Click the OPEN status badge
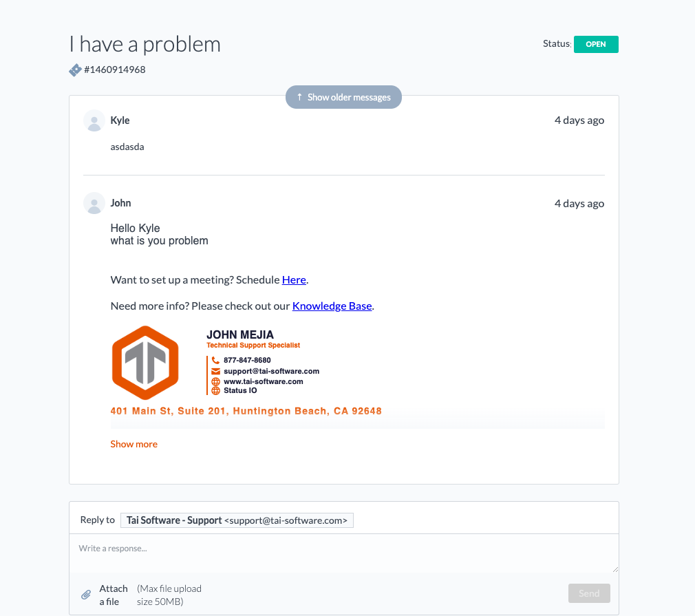695x616 pixels. [596, 44]
